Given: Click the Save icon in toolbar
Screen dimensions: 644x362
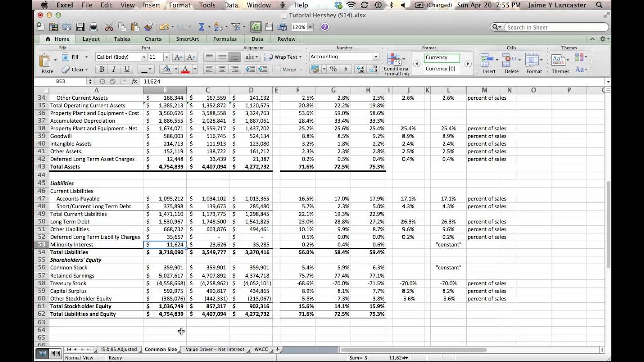Looking at the screenshot, I should coord(80,27).
